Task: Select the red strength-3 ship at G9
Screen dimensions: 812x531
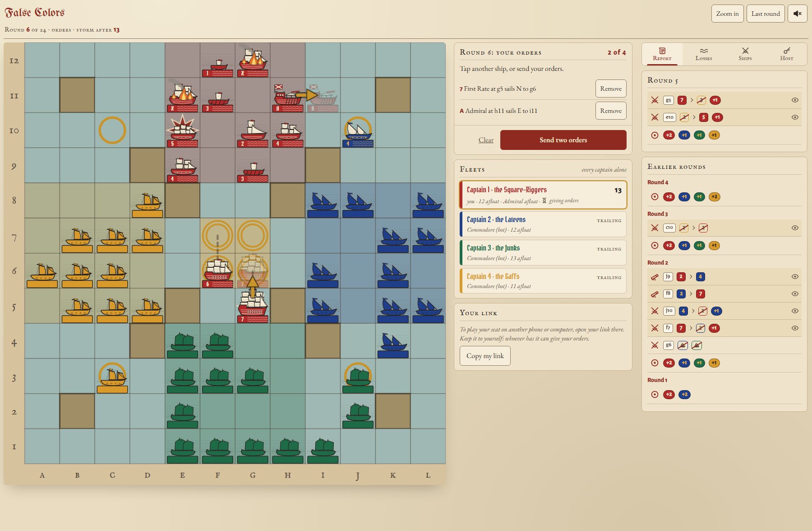Action: pyautogui.click(x=253, y=172)
